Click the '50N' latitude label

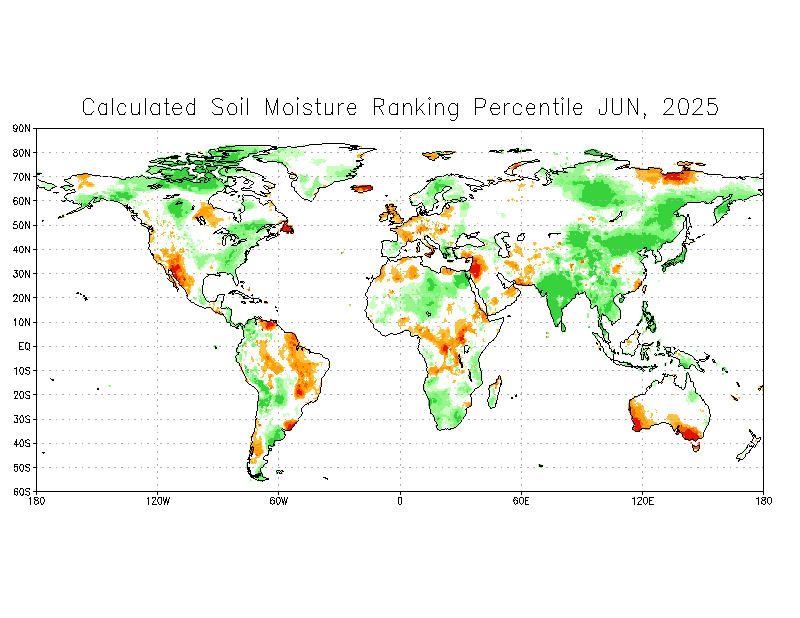click(x=21, y=226)
